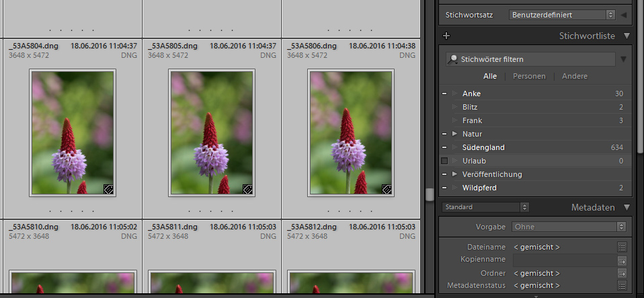Collapse the Stichwortliste panel triangle
This screenshot has width=644, height=298.
[627, 36]
